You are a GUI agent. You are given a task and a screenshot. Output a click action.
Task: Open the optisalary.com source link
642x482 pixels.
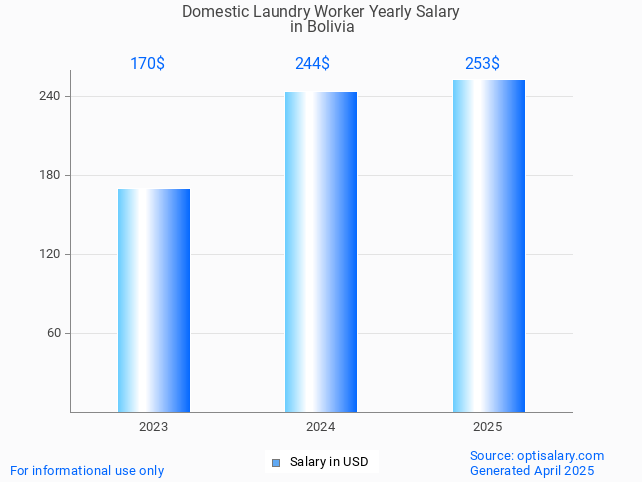pos(537,455)
